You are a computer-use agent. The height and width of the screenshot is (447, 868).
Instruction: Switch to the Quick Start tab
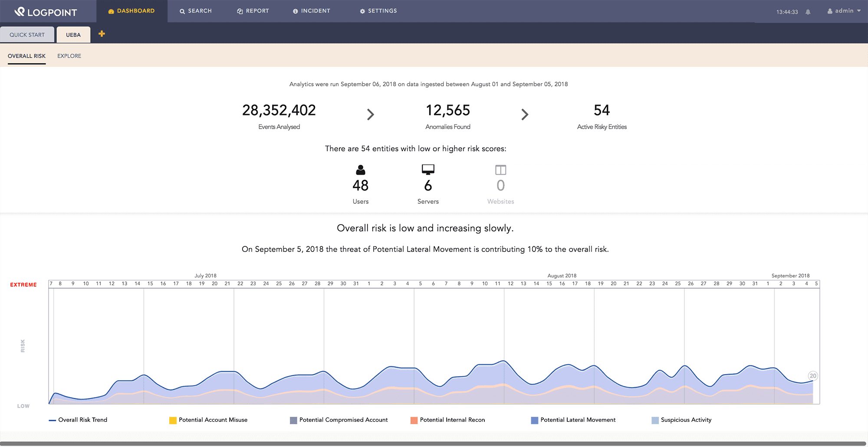pyautogui.click(x=27, y=35)
